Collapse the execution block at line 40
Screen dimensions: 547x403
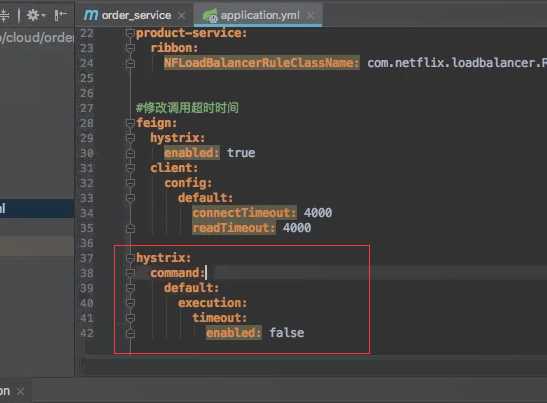tap(130, 303)
